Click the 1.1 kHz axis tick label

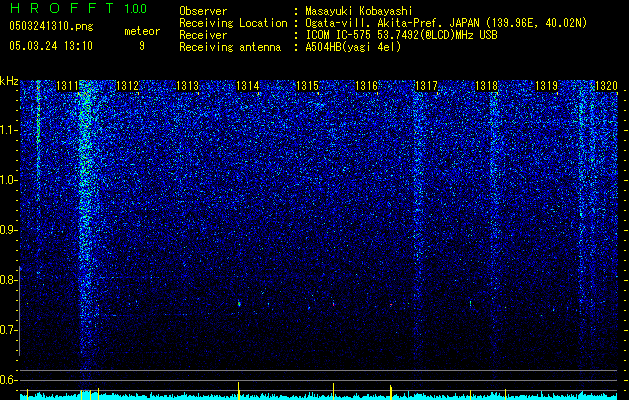coord(8,130)
